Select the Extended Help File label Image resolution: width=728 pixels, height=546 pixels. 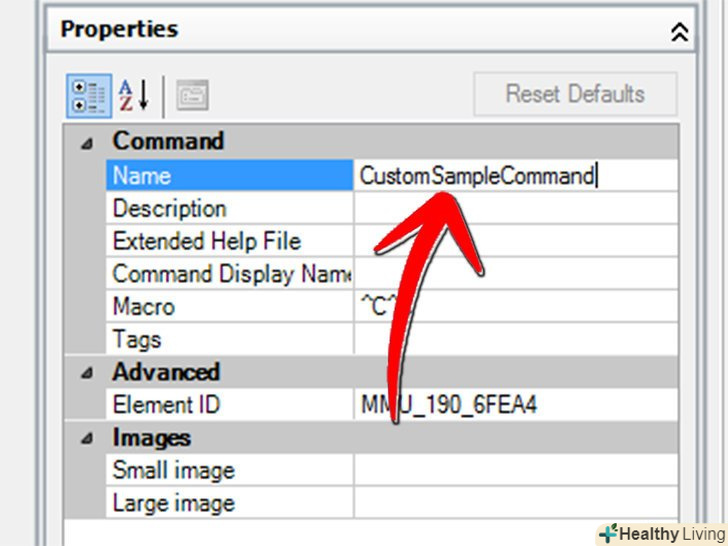coord(207,241)
